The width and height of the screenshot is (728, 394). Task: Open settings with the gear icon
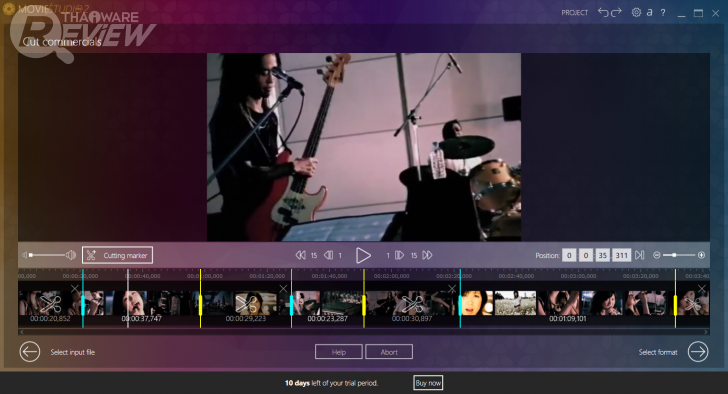pyautogui.click(x=636, y=12)
